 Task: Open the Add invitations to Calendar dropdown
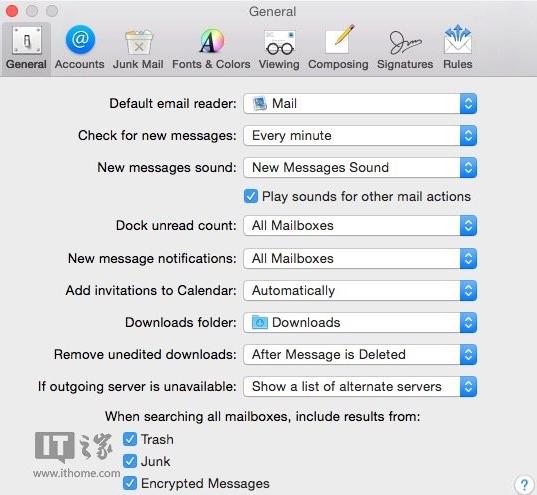pos(360,290)
